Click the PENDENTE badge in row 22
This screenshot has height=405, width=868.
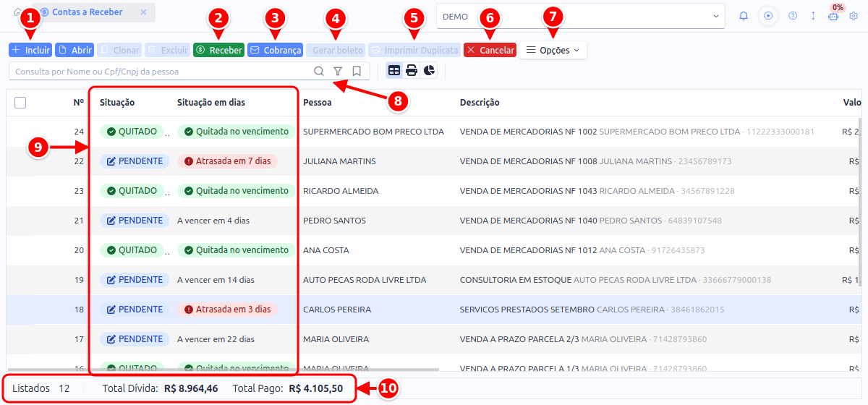pos(135,161)
